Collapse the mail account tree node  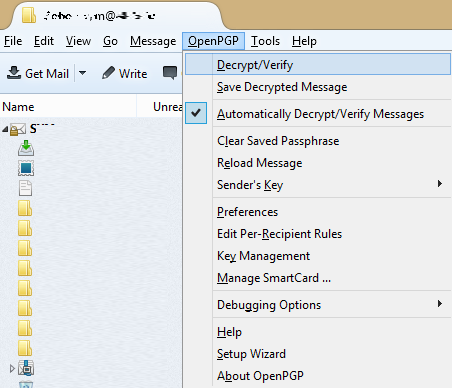(x=5, y=129)
